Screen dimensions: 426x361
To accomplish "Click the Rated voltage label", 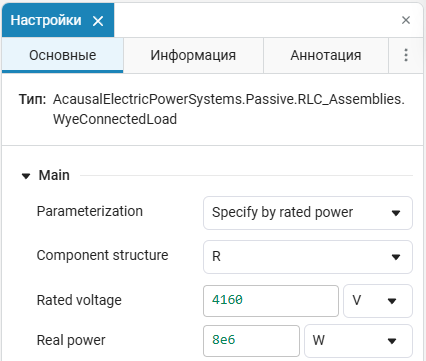I will pyautogui.click(x=79, y=300).
